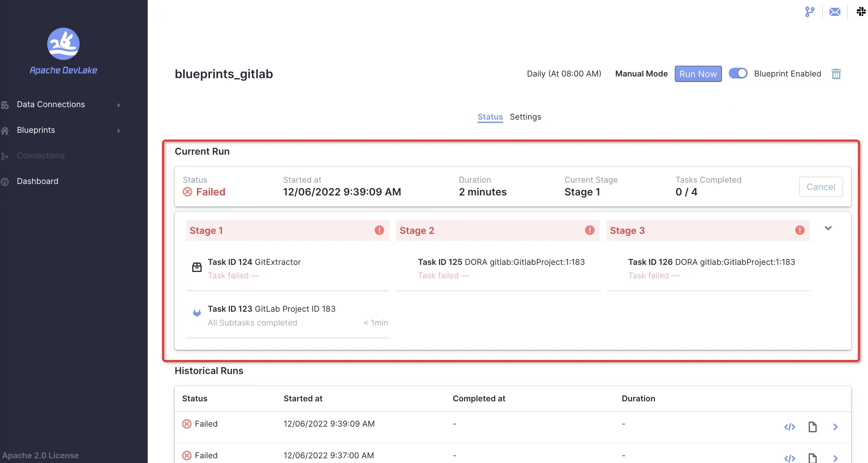Click the Apache DevLake logo
The image size is (868, 463).
click(63, 44)
